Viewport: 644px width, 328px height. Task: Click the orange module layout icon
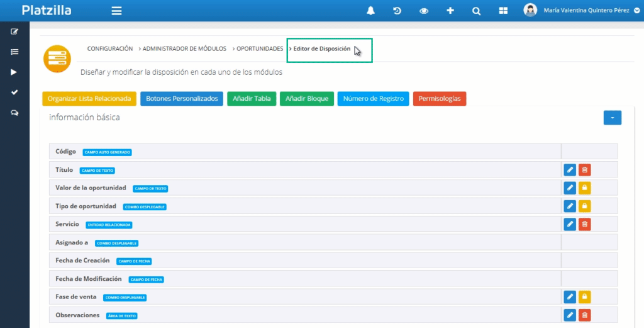click(x=57, y=59)
